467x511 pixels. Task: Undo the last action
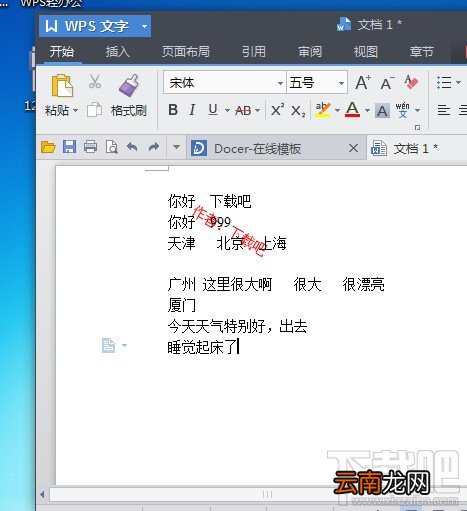click(x=132, y=147)
